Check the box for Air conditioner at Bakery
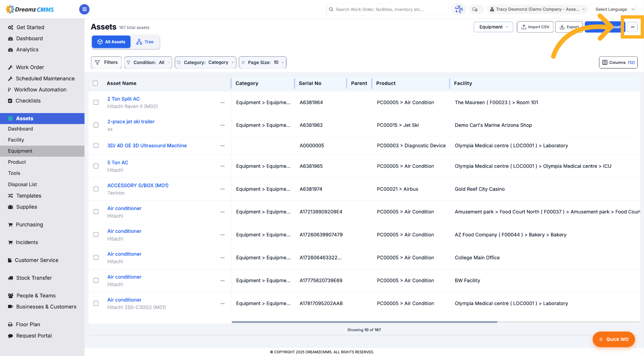Image resolution: width=644 pixels, height=356 pixels. (x=96, y=235)
